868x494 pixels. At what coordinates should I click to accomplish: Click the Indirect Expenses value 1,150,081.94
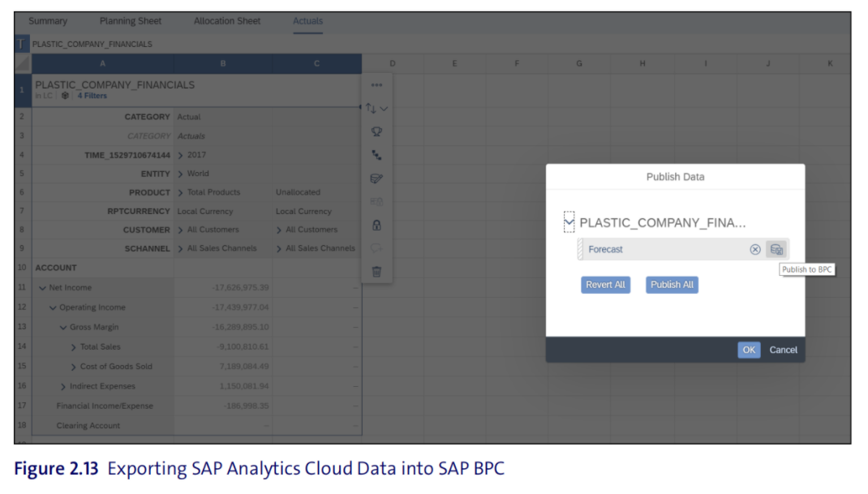pos(244,386)
